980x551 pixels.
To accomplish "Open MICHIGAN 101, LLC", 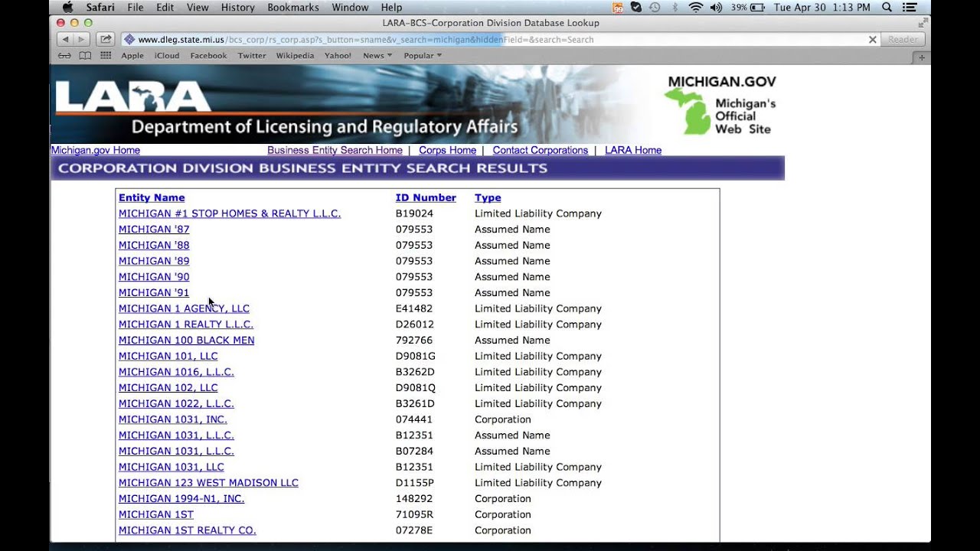I will [x=168, y=356].
